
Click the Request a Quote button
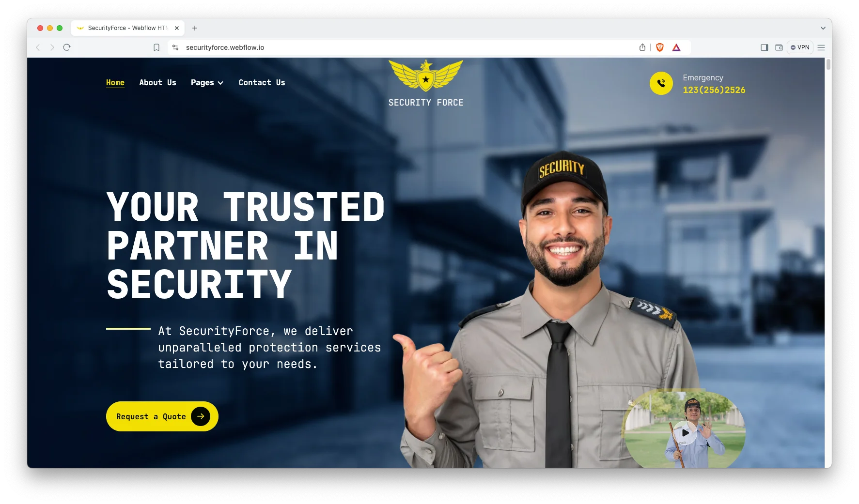(162, 416)
